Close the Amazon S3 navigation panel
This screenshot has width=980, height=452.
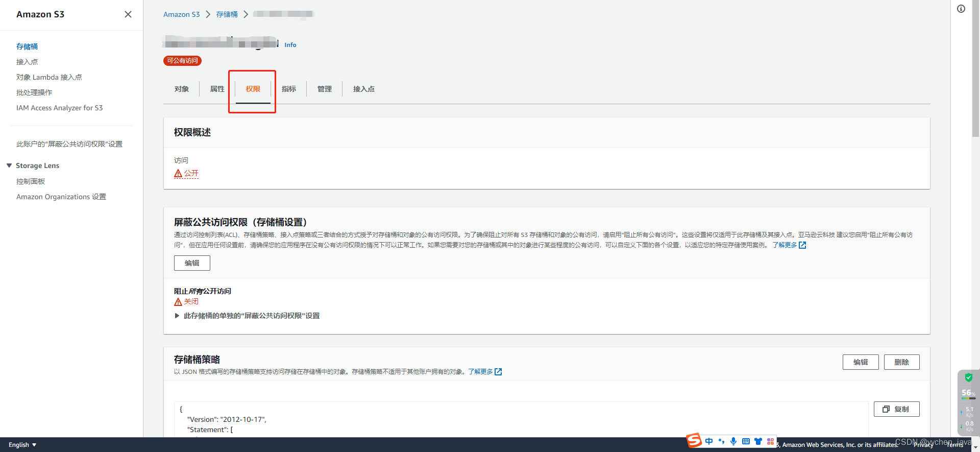click(128, 14)
